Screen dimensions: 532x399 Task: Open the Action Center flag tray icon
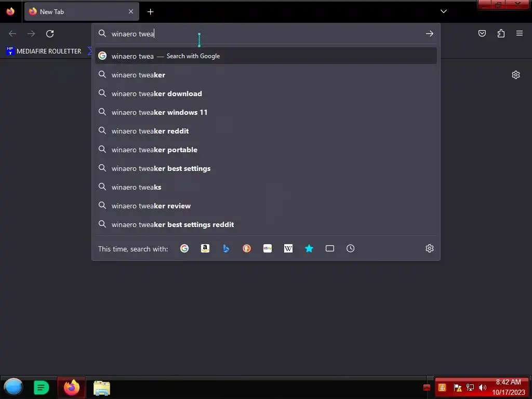click(x=458, y=388)
